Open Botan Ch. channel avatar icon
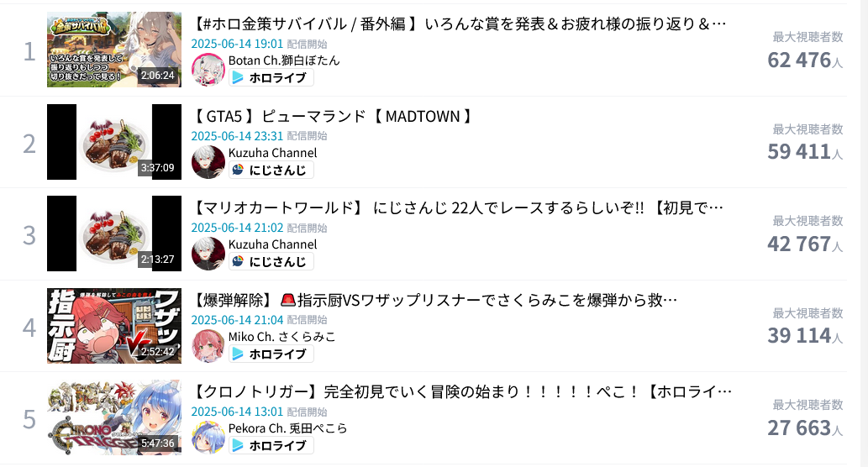 [x=208, y=70]
